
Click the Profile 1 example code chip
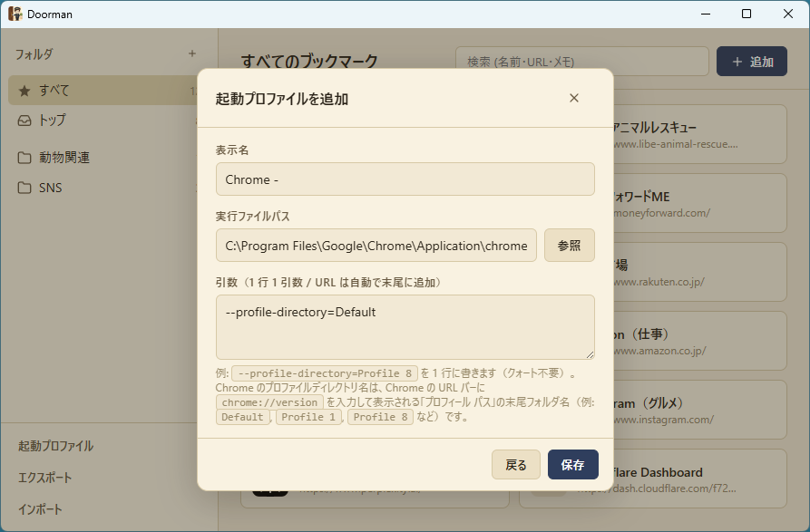pos(308,416)
